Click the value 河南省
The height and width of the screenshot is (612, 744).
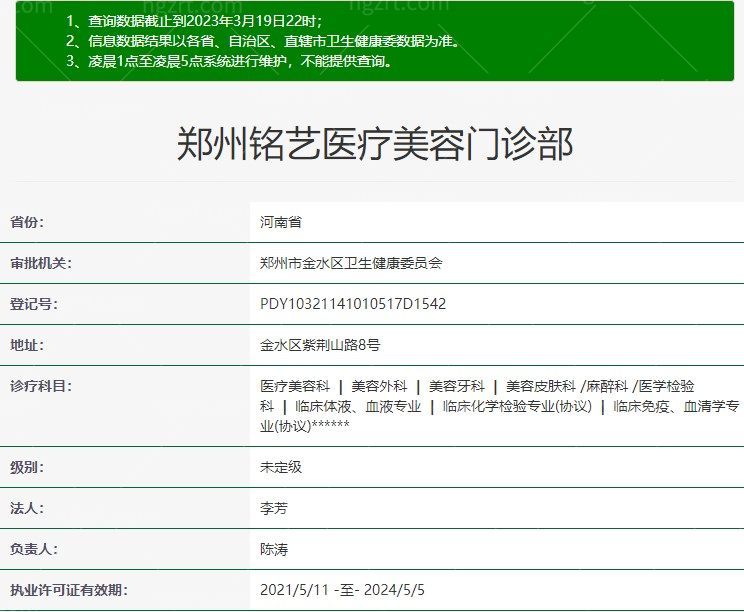click(x=280, y=222)
